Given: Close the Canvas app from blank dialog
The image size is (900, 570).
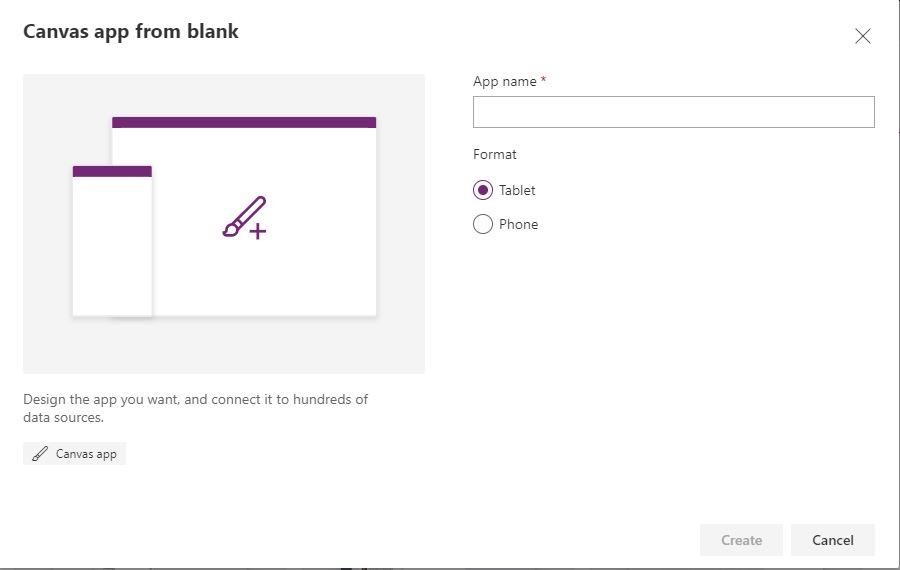Looking at the screenshot, I should (863, 36).
